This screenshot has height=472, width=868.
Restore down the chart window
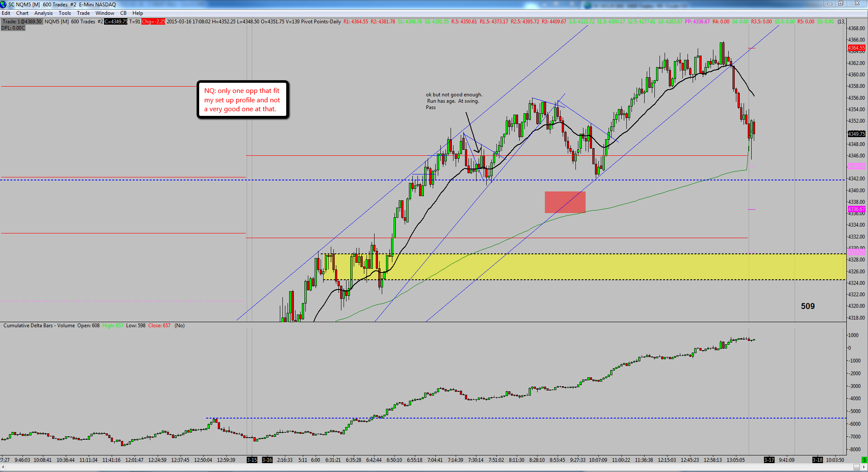(840, 4)
